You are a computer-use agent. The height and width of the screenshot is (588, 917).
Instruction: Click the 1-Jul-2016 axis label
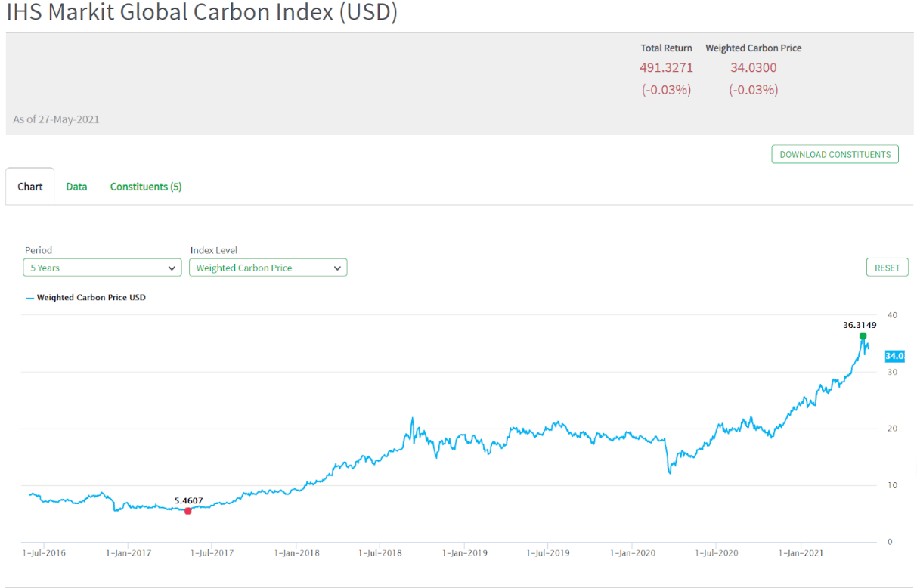[44, 552]
